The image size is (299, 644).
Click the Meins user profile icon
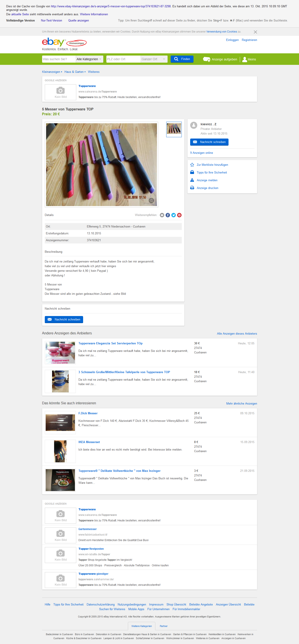point(245,59)
